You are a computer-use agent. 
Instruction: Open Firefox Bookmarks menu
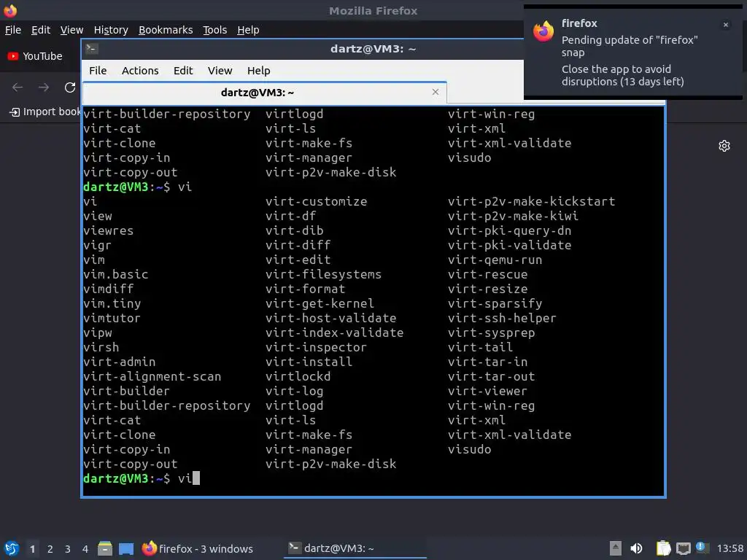tap(166, 30)
